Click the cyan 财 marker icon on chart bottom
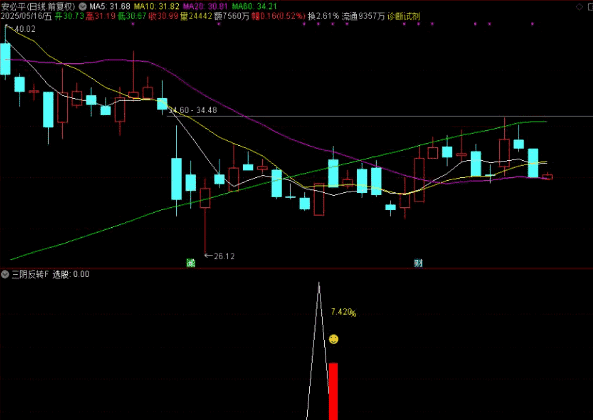 [x=418, y=263]
